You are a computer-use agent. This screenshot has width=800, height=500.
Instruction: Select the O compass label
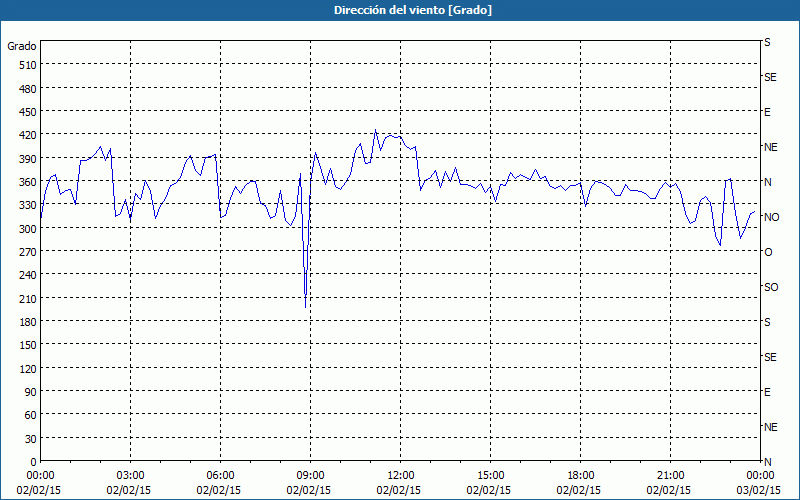tap(768, 253)
